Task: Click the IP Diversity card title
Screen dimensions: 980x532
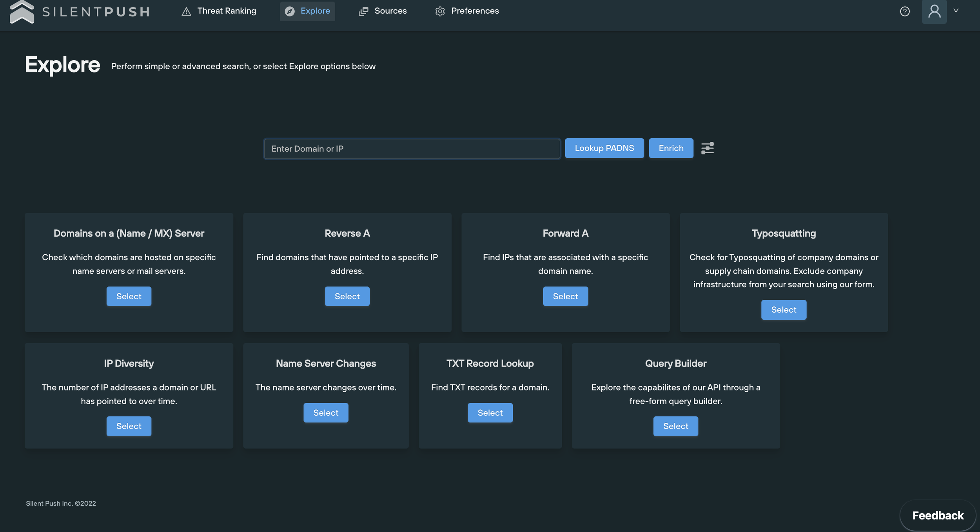Action: (x=129, y=363)
